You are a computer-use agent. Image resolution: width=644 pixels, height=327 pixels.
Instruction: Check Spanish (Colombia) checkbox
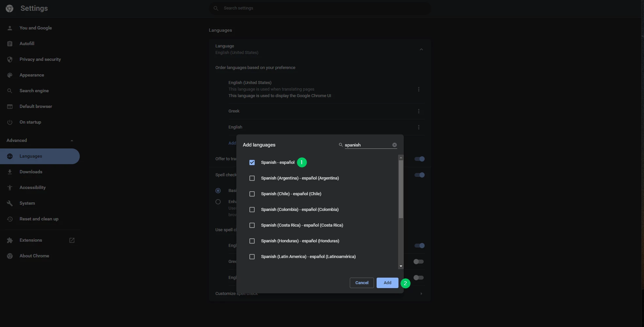tap(252, 210)
